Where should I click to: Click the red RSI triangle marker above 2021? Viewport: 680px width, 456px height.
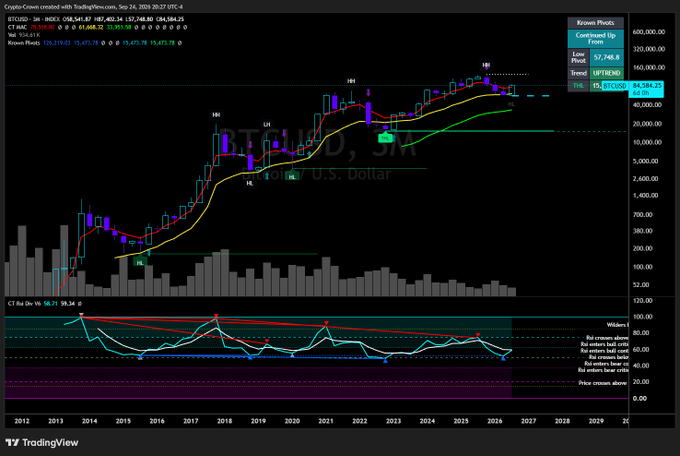(x=326, y=324)
